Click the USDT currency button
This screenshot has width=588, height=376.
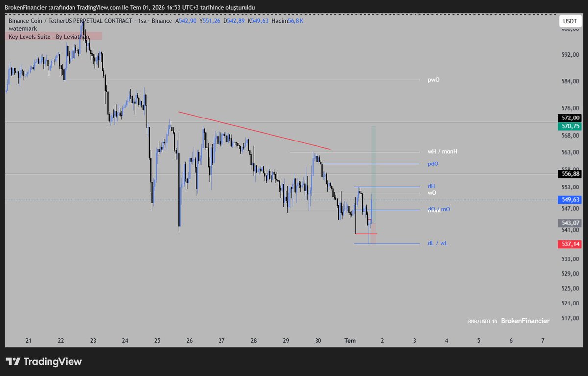pos(570,21)
